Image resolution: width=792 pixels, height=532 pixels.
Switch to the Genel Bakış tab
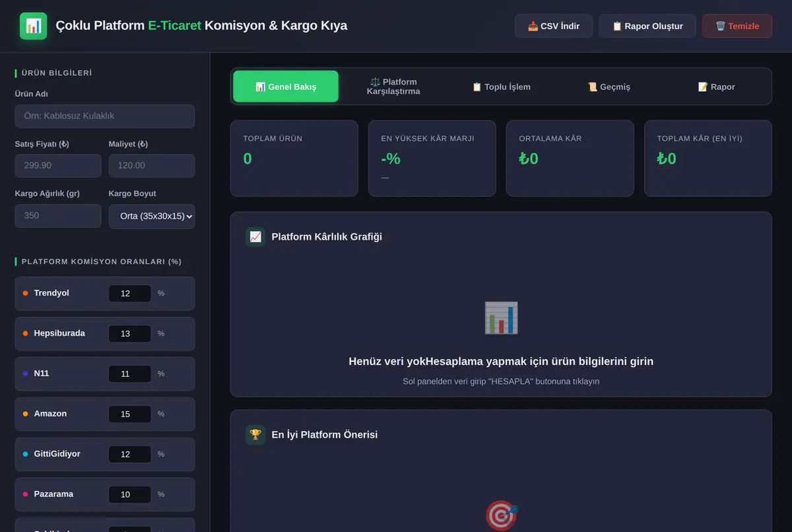[x=286, y=86]
